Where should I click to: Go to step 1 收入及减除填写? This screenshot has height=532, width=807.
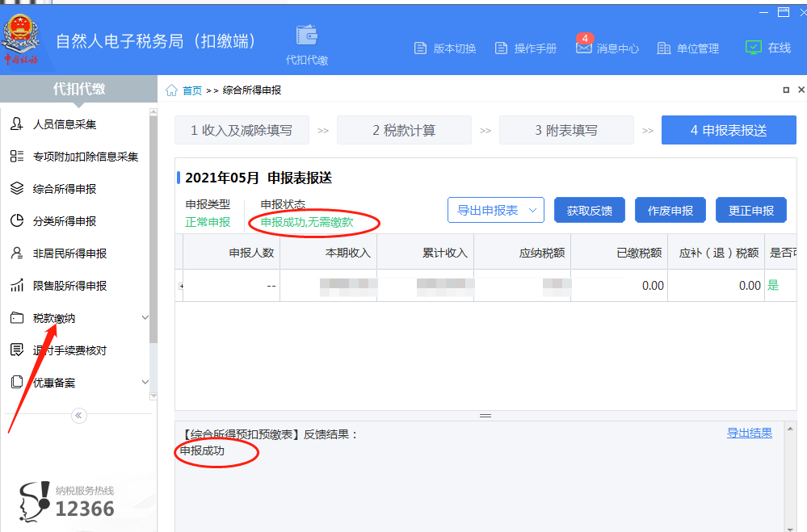pyautogui.click(x=242, y=130)
